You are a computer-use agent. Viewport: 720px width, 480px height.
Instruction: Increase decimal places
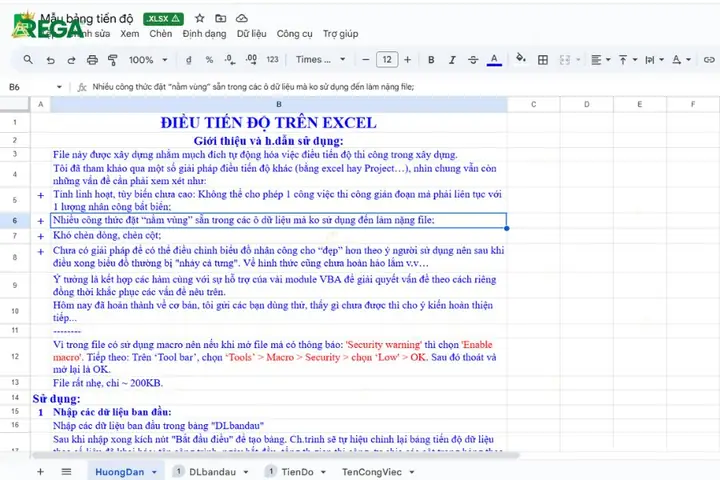click(251, 60)
